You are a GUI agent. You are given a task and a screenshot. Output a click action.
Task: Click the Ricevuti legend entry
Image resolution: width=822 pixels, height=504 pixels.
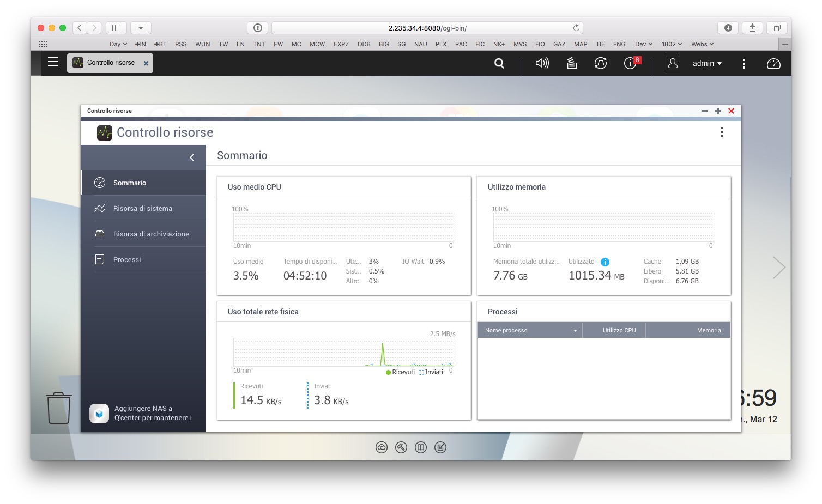click(400, 372)
